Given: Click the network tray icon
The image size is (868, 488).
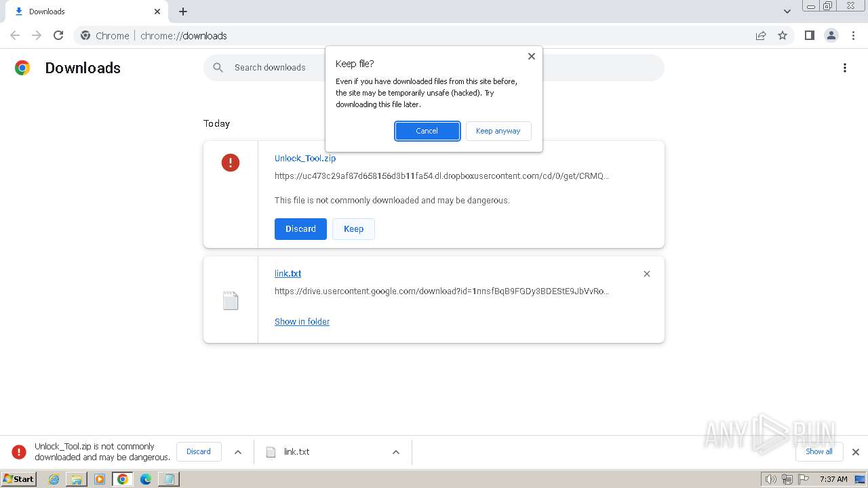Looking at the screenshot, I should click(787, 479).
